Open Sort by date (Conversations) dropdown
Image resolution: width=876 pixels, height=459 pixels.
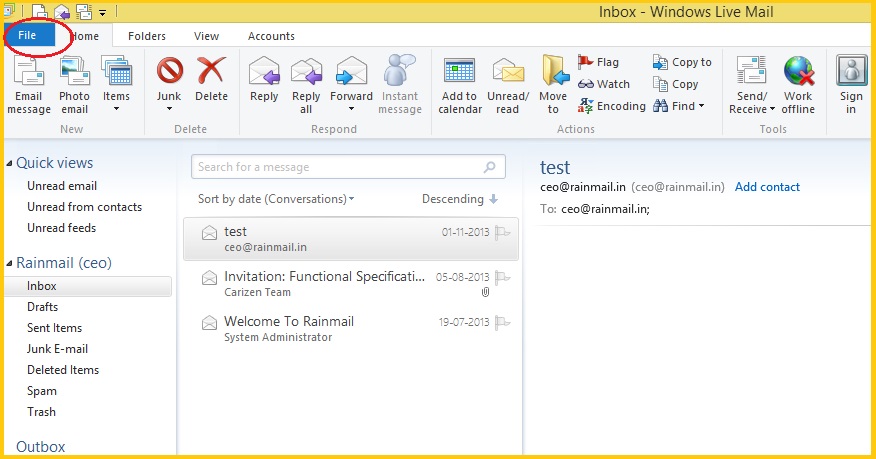pos(276,199)
